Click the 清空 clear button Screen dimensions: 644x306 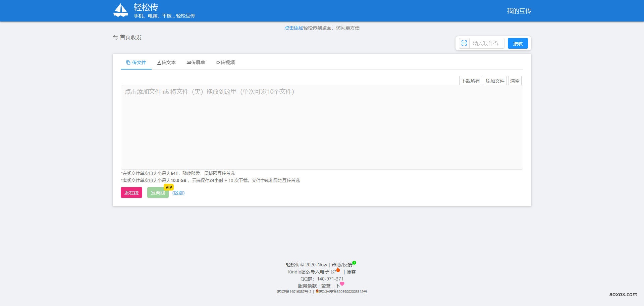(515, 81)
